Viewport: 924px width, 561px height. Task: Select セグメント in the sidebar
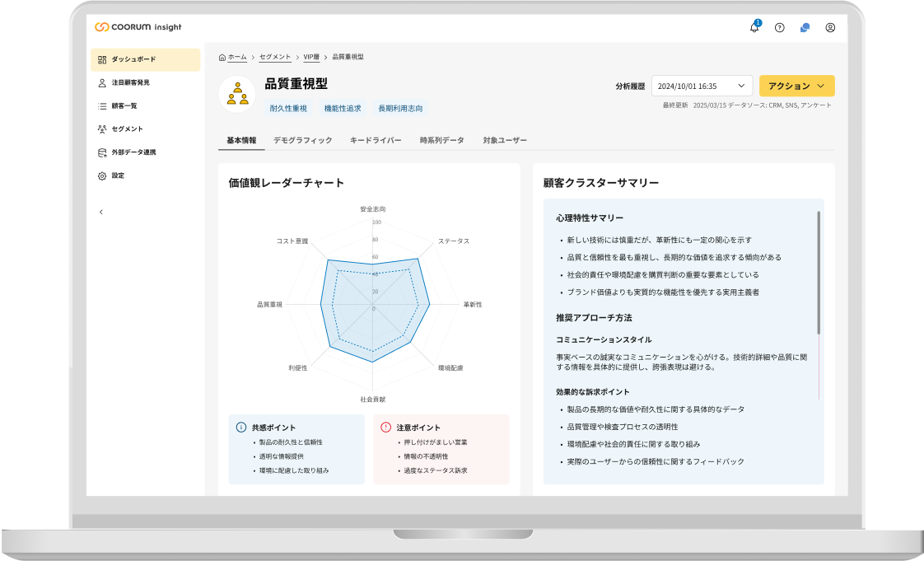click(146, 129)
